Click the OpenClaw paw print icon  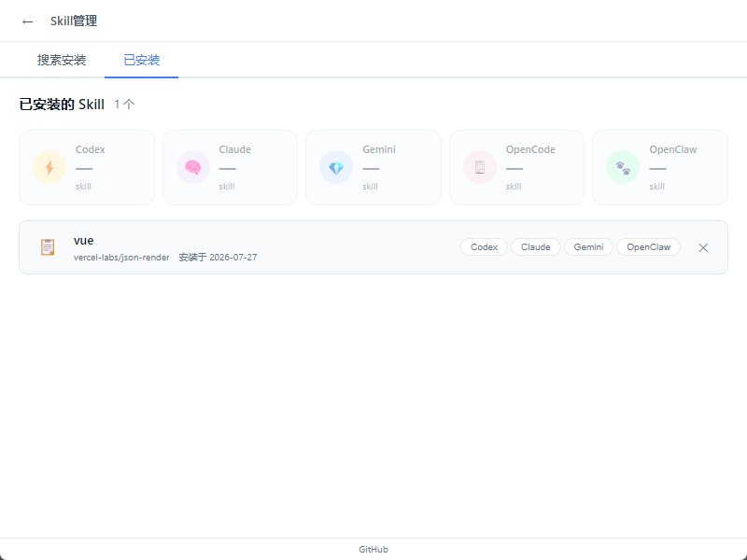pyautogui.click(x=623, y=167)
